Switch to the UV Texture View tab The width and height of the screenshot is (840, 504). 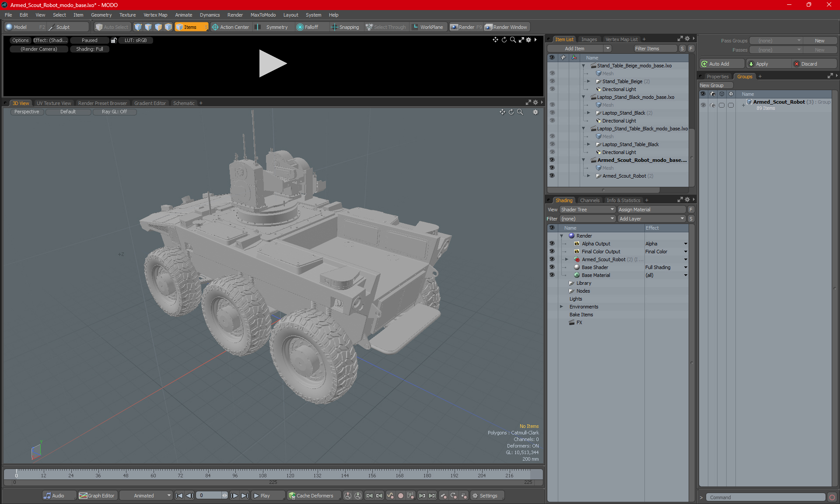click(x=53, y=103)
